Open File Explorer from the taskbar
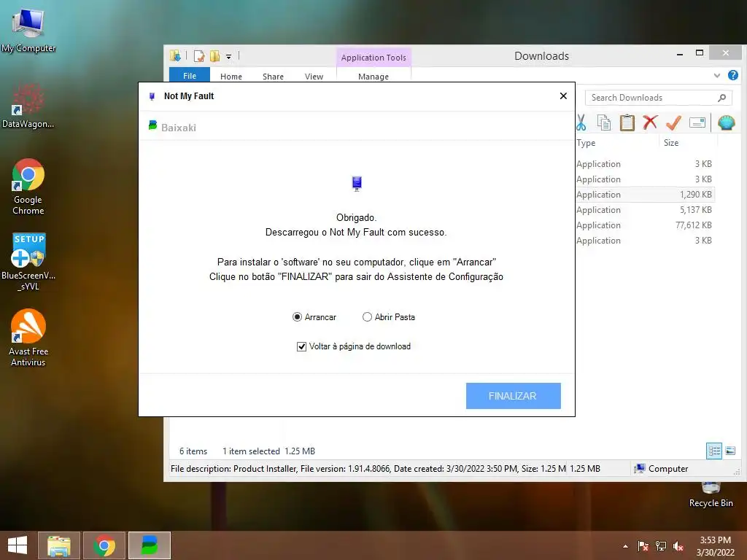Viewport: 747px width, 560px height. [59, 545]
